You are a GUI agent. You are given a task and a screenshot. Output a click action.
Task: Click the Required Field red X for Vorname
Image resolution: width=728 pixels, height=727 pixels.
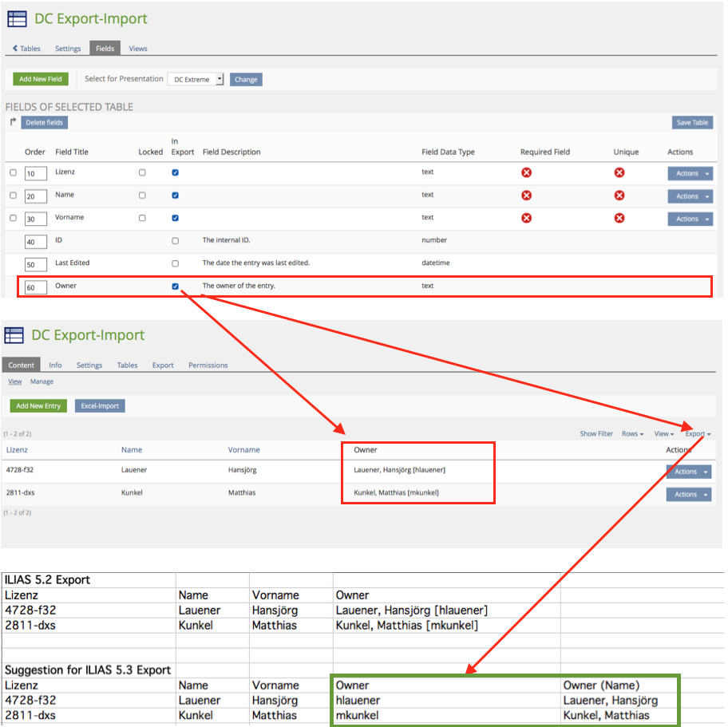point(526,218)
